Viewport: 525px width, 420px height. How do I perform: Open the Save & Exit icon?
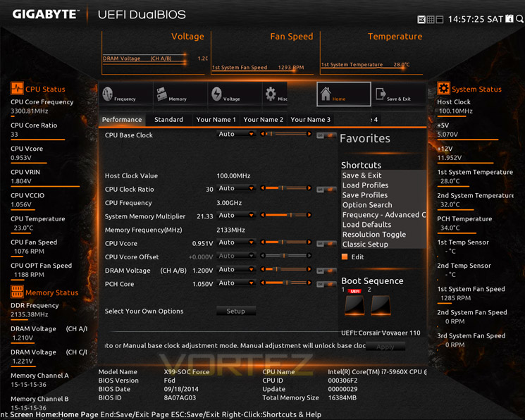pos(381,94)
